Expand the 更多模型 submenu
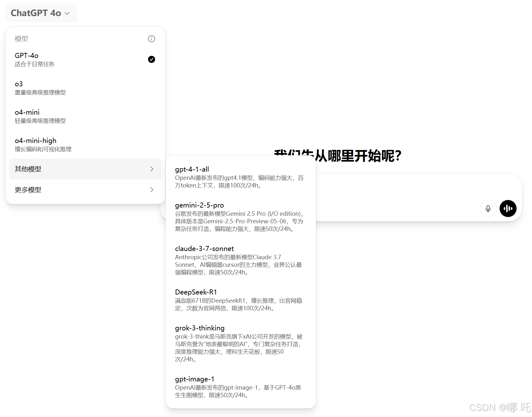This screenshot has height=417, width=532. (85, 190)
